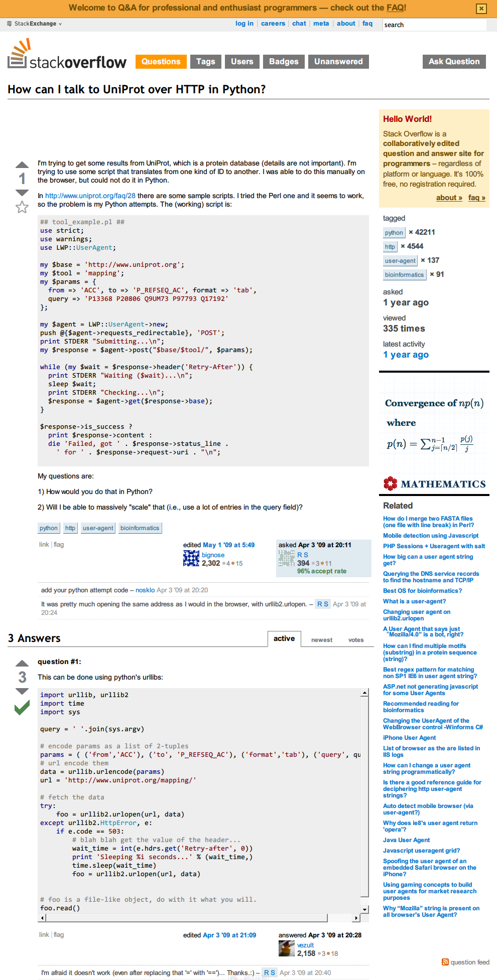Screen dimensions: 497x980
Task: Click the question title heading
Action: [137, 89]
